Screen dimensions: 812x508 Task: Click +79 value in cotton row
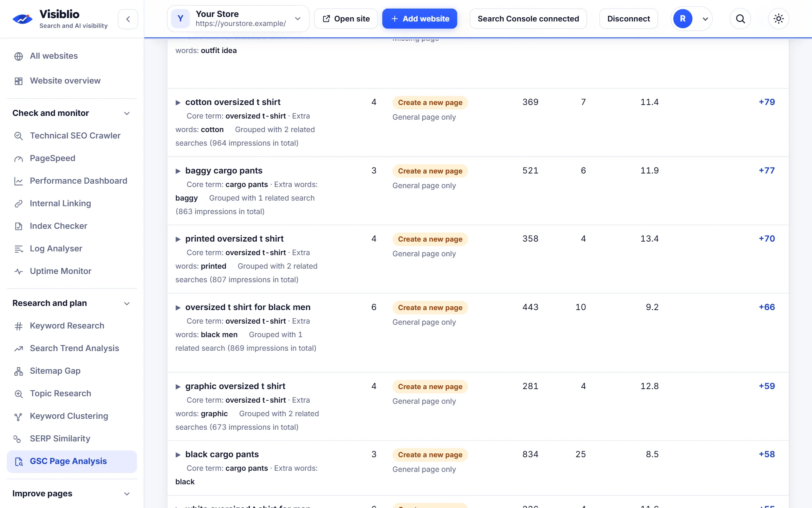pos(767,102)
